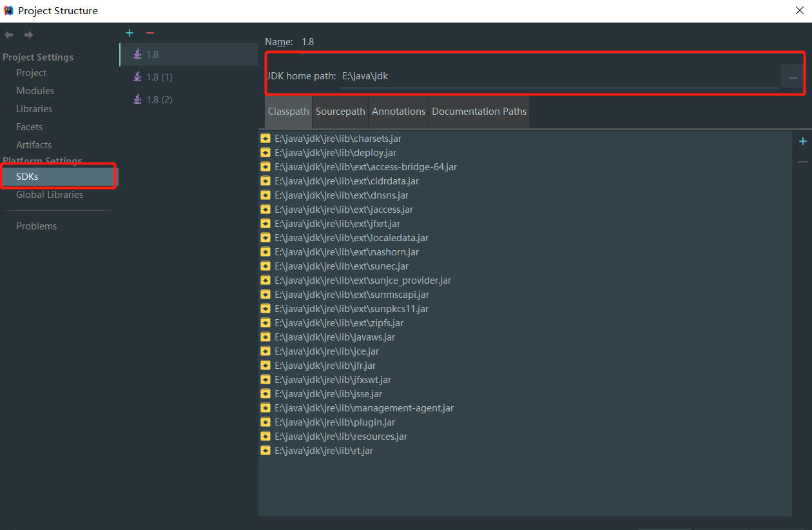
Task: Select Global Libraries in the sidebar
Action: 49,194
